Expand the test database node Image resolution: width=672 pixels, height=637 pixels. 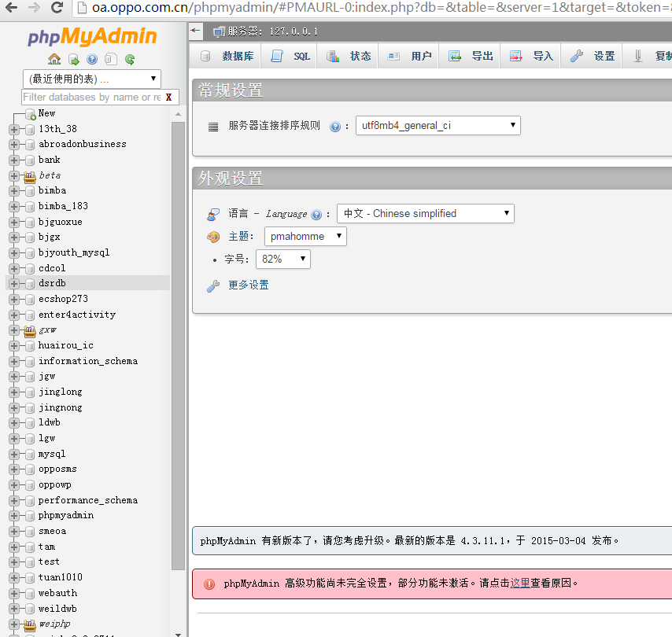(13, 562)
